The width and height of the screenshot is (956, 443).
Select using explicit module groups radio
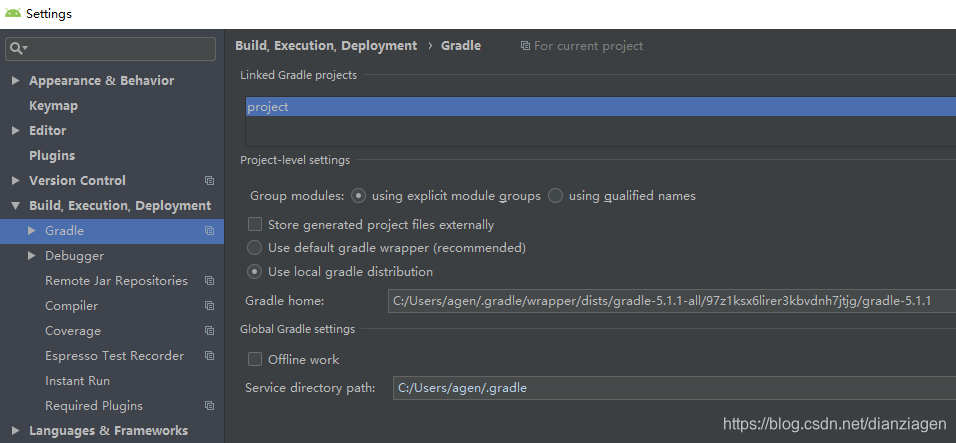359,196
